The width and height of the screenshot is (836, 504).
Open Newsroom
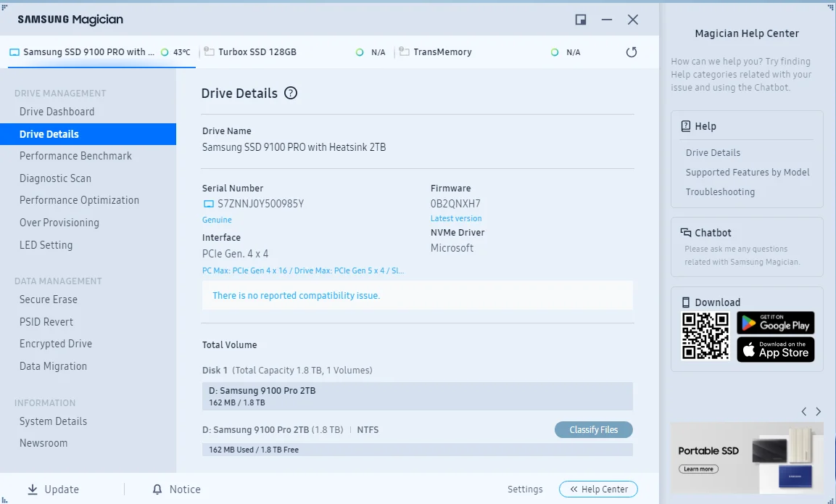[x=44, y=442]
